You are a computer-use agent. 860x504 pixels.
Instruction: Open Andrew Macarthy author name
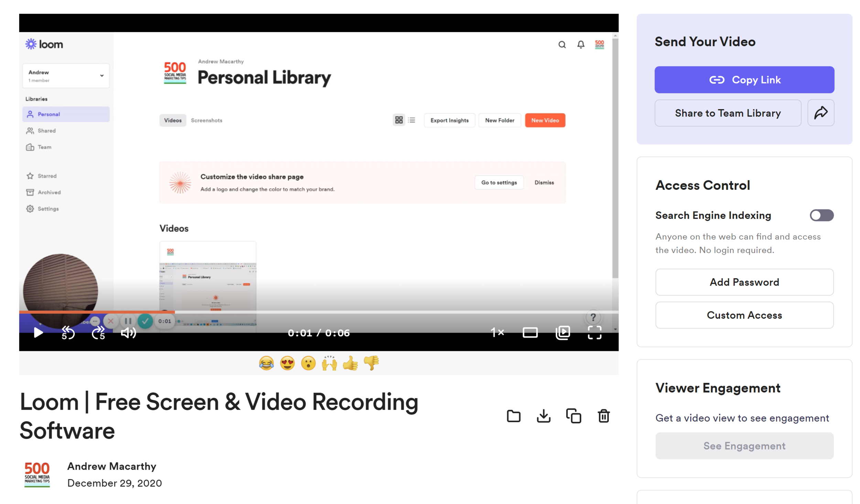(111, 466)
